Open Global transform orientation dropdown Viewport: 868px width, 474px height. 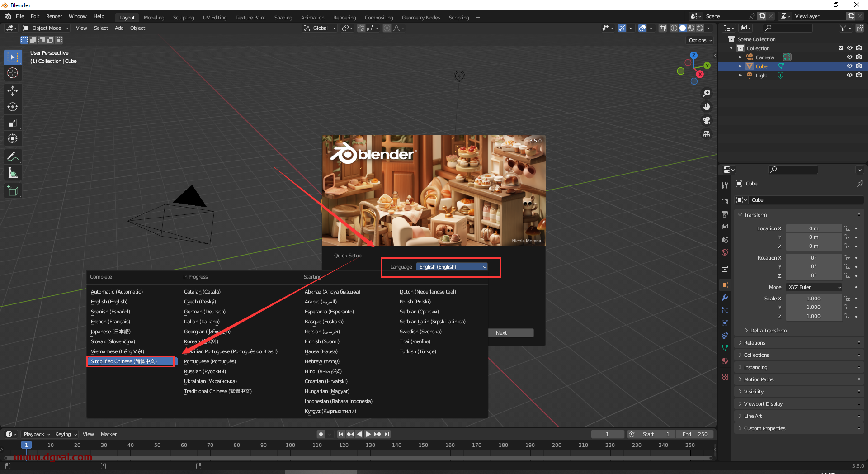click(x=320, y=28)
